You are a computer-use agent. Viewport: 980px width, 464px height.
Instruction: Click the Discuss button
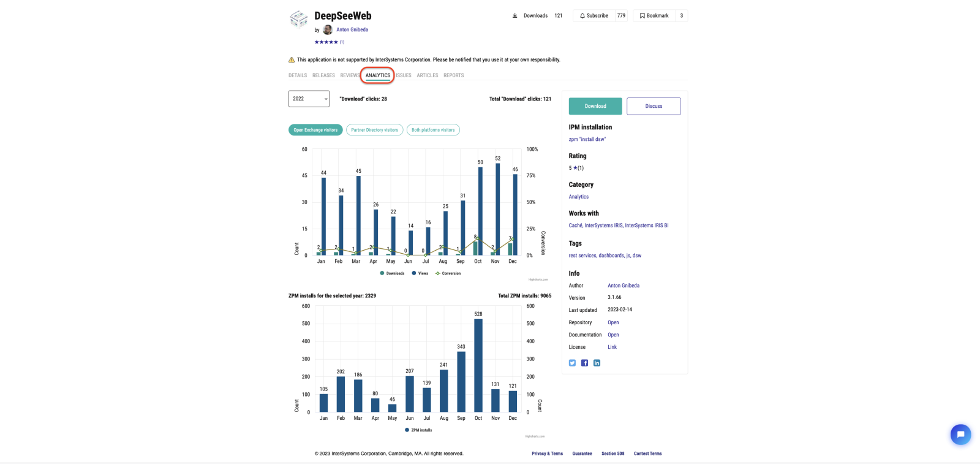[654, 106]
